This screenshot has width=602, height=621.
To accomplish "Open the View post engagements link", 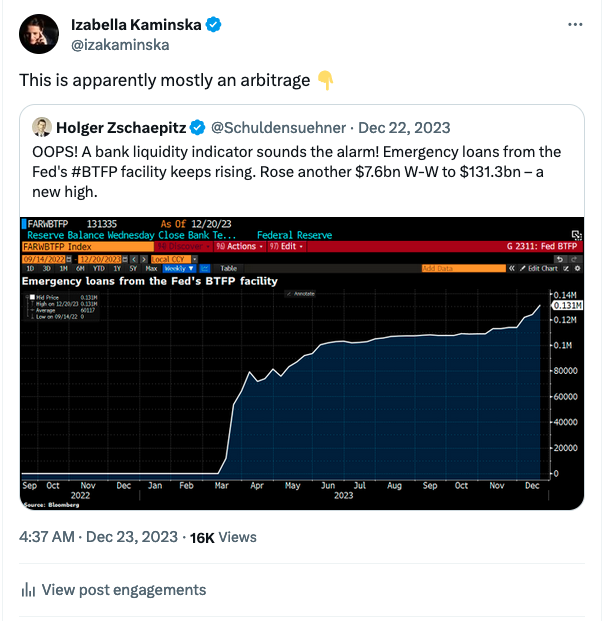I will click(124, 590).
